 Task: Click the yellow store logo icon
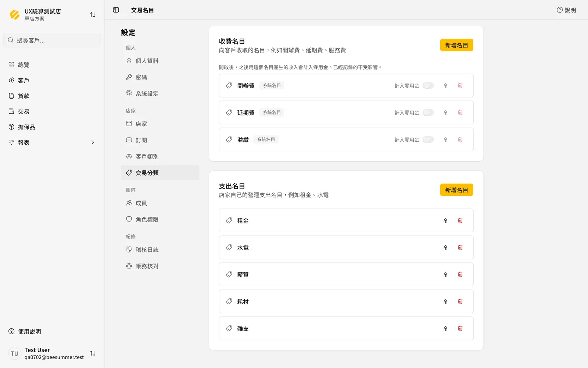(15, 15)
